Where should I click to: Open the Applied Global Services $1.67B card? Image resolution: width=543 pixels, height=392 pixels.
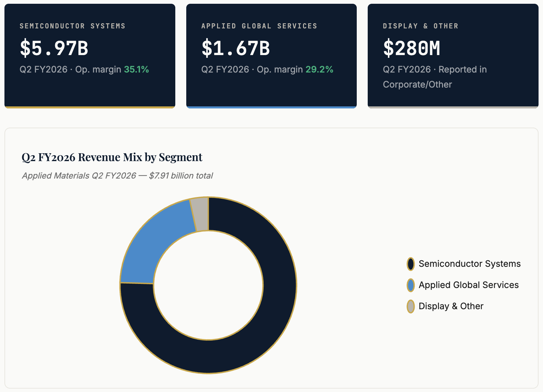(271, 56)
